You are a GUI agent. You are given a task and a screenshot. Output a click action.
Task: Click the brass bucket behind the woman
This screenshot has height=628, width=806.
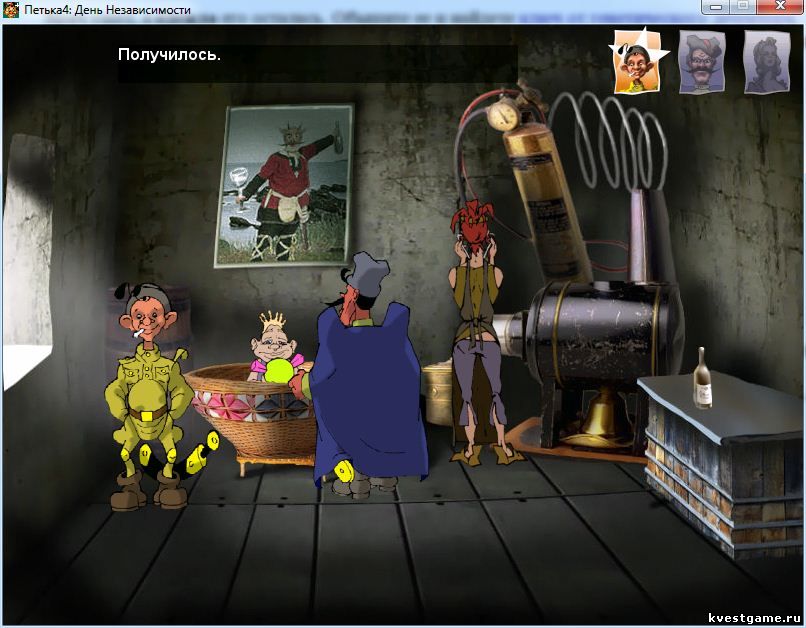point(437,392)
